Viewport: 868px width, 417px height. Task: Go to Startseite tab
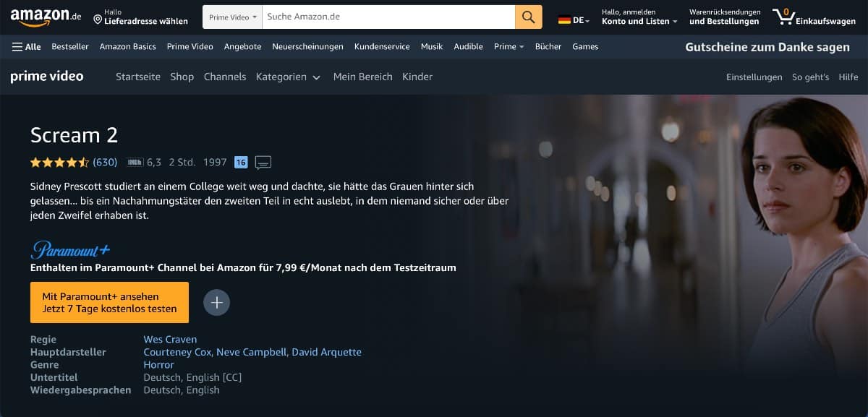[x=138, y=77]
